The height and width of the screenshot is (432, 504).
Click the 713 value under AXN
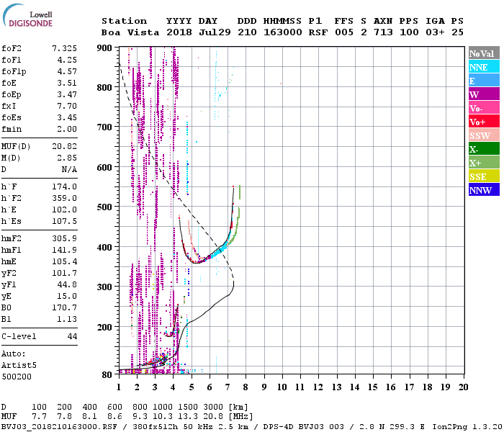383,32
